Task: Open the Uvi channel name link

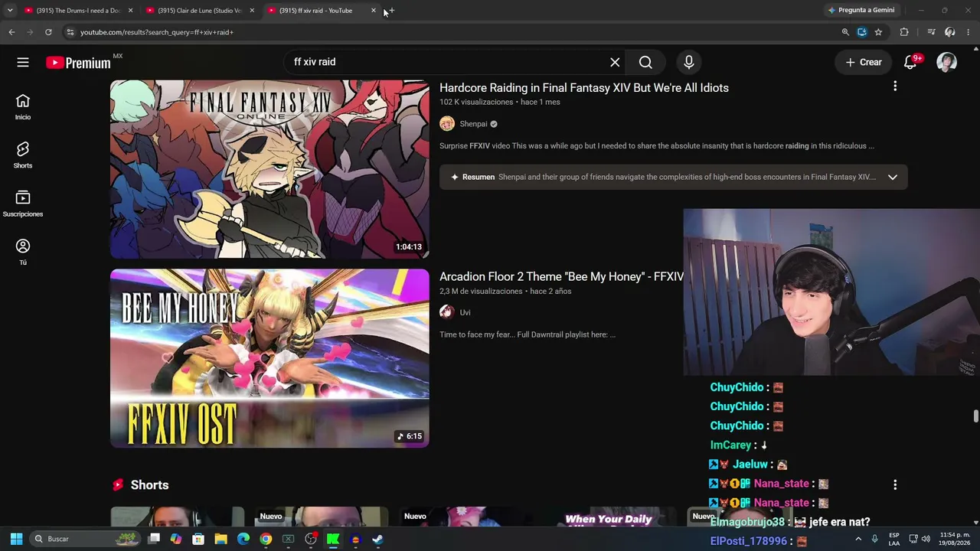Action: click(x=465, y=312)
